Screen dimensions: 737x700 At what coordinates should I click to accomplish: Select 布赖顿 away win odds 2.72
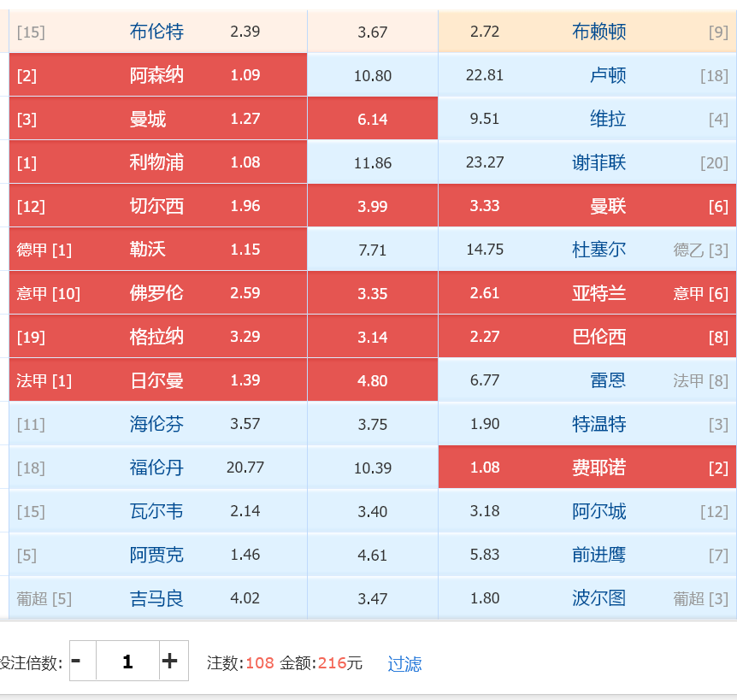pos(587,32)
